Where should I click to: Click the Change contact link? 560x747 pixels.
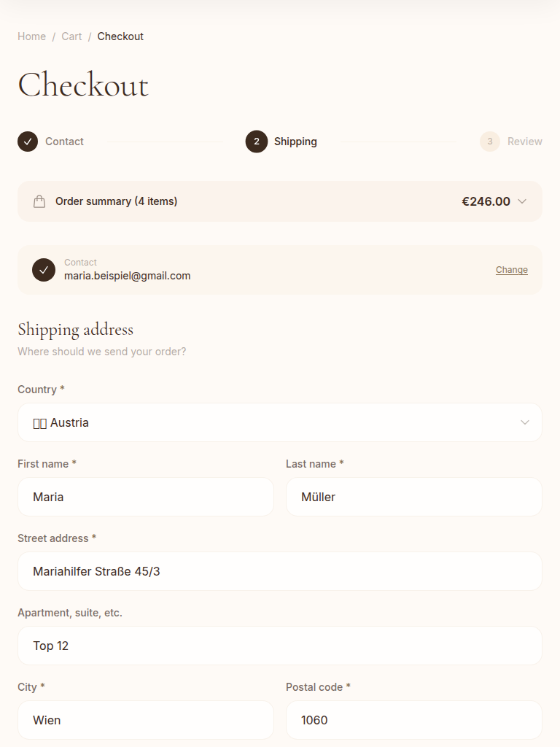512,270
